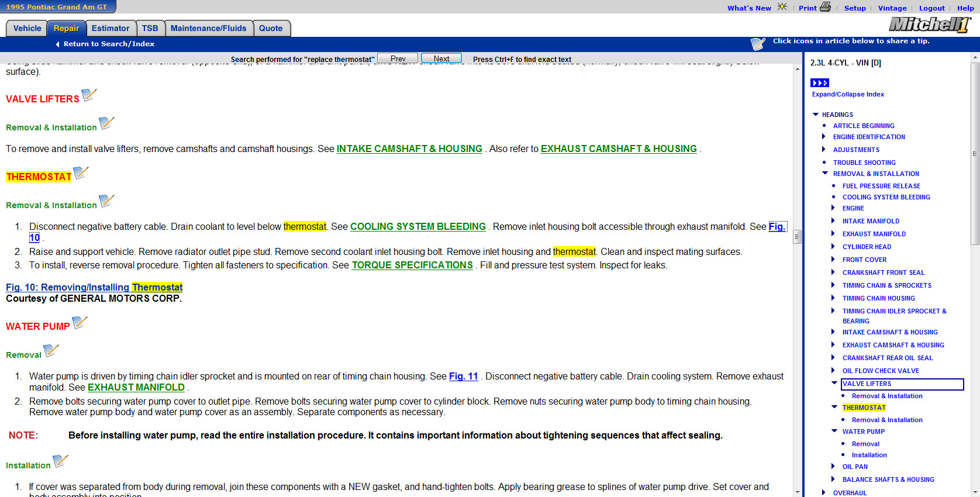Follow the EXHAUST MANIFOLD link in the Water Pump section
980x497 pixels.
(x=136, y=387)
